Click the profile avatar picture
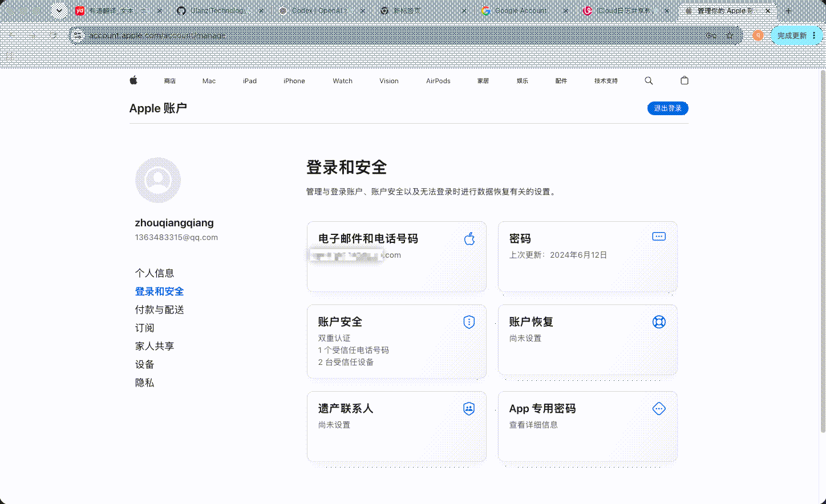 [158, 180]
